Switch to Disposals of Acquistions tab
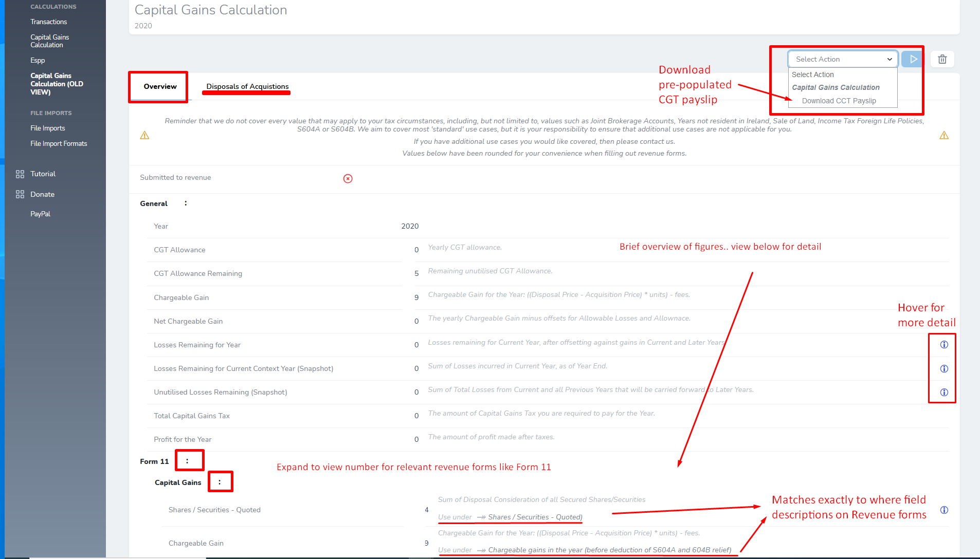Image resolution: width=980 pixels, height=559 pixels. click(247, 86)
